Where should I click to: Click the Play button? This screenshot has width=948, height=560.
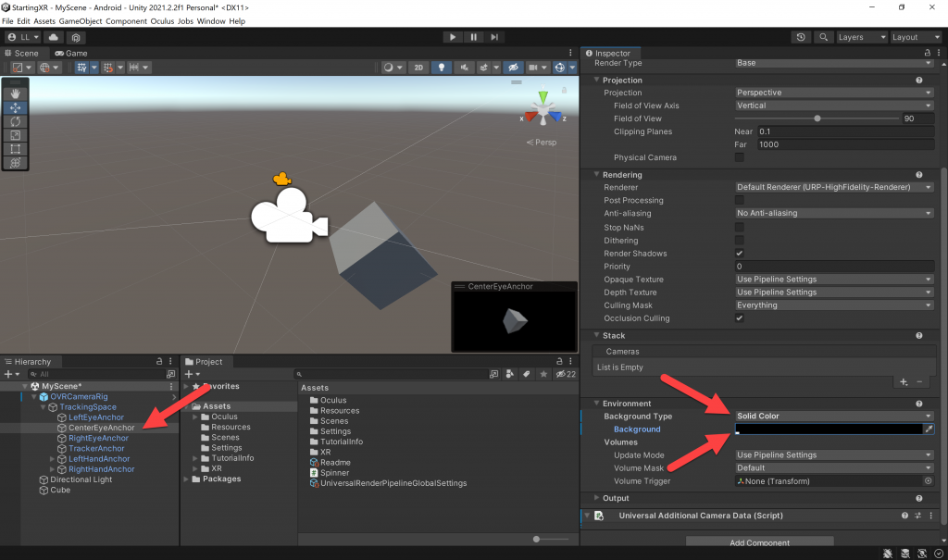pyautogui.click(x=452, y=37)
